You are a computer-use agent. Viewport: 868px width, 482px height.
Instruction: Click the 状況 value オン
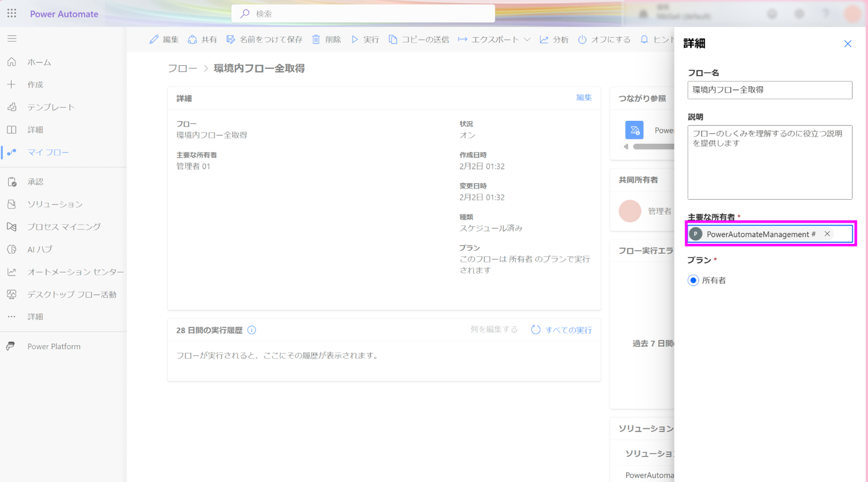click(x=467, y=135)
